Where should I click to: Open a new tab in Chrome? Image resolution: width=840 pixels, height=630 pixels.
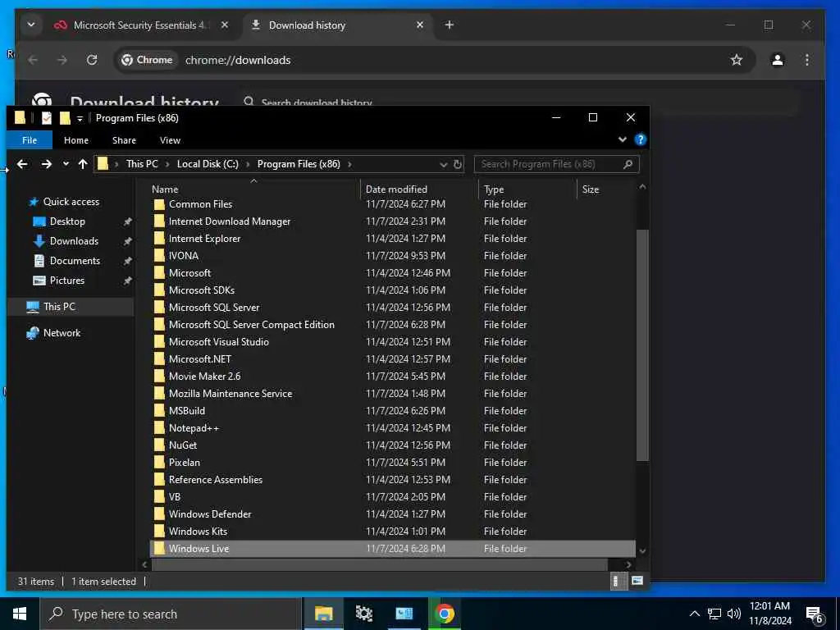(x=449, y=25)
